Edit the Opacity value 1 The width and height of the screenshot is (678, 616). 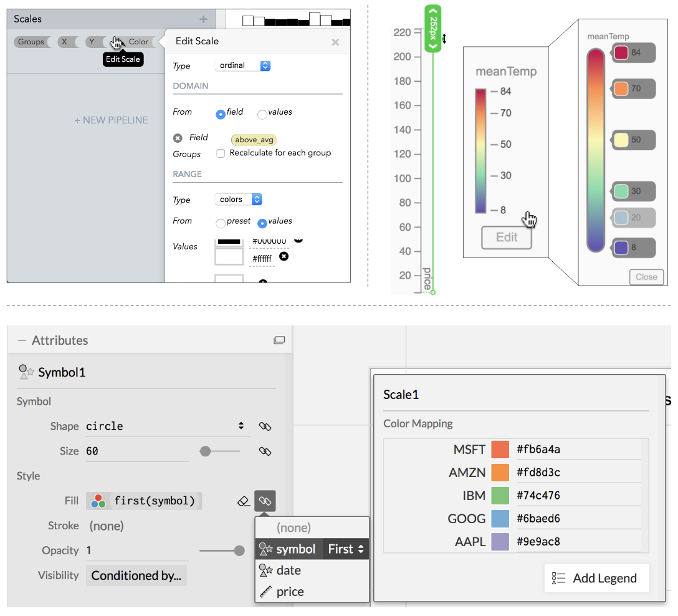point(137,551)
